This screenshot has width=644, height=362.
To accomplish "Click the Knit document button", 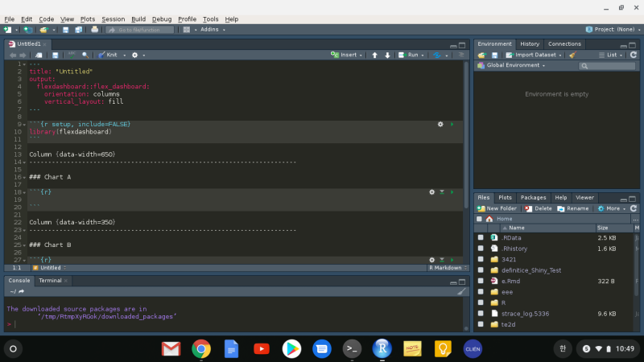I will click(109, 55).
